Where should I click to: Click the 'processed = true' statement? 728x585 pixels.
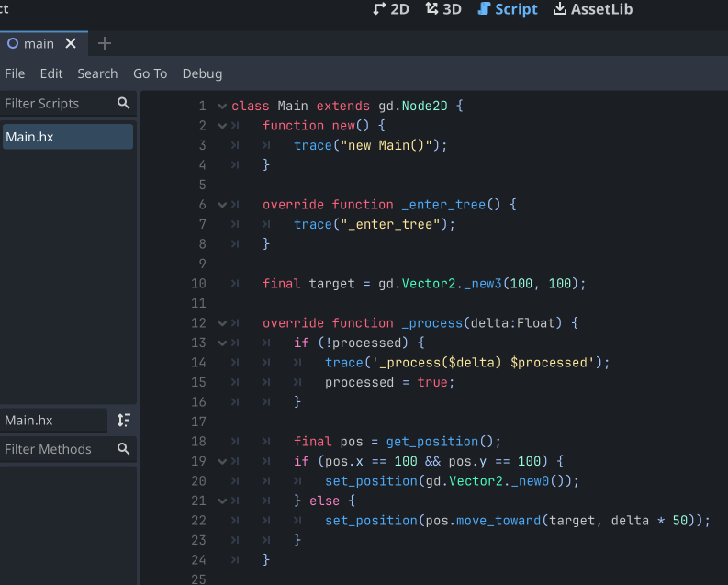click(389, 383)
